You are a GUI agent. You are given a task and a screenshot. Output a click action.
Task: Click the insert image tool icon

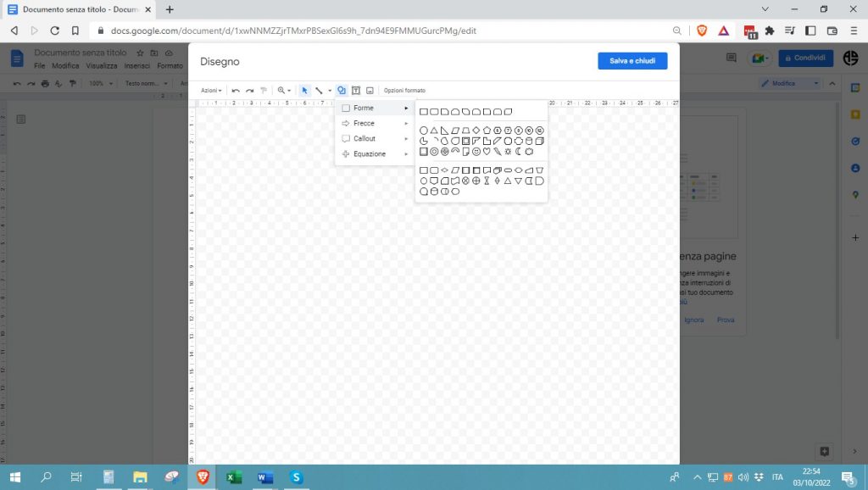(370, 91)
